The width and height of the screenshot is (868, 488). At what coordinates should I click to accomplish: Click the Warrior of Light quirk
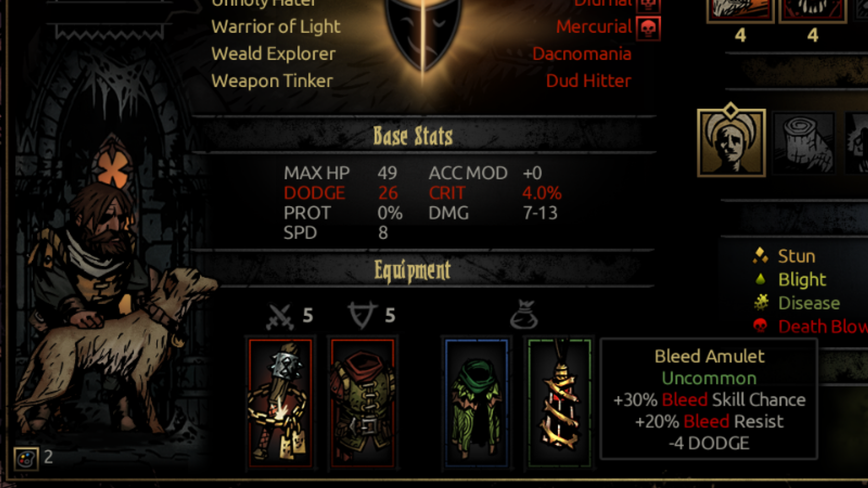point(276,27)
